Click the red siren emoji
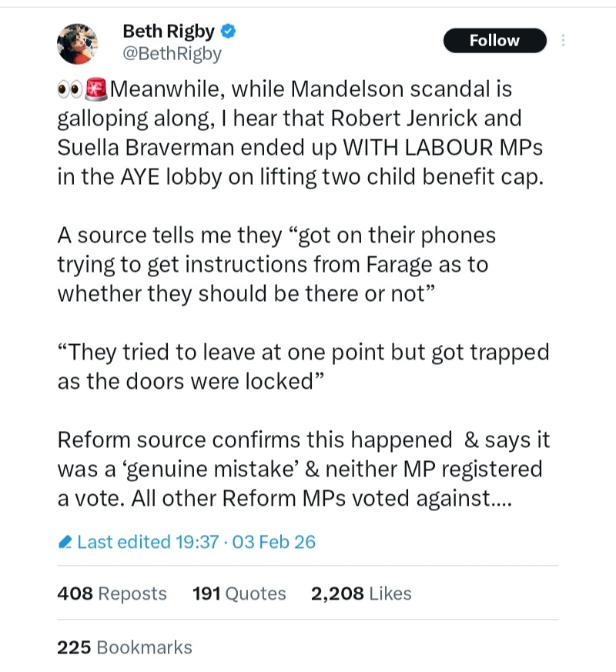616x672 pixels. (x=95, y=90)
